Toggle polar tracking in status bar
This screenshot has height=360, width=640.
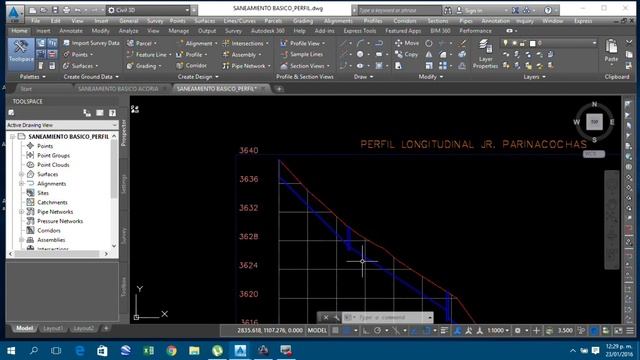378,331
